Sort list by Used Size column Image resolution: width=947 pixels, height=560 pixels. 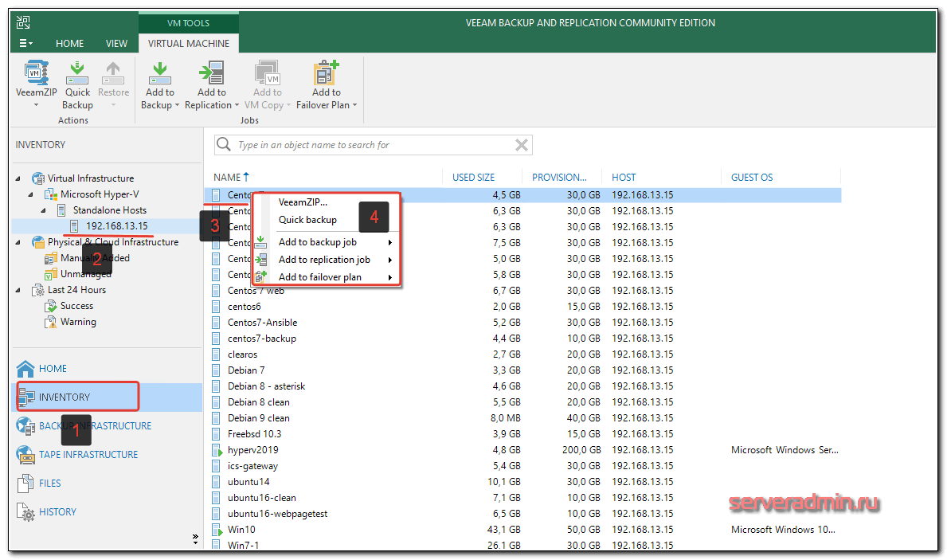click(474, 178)
